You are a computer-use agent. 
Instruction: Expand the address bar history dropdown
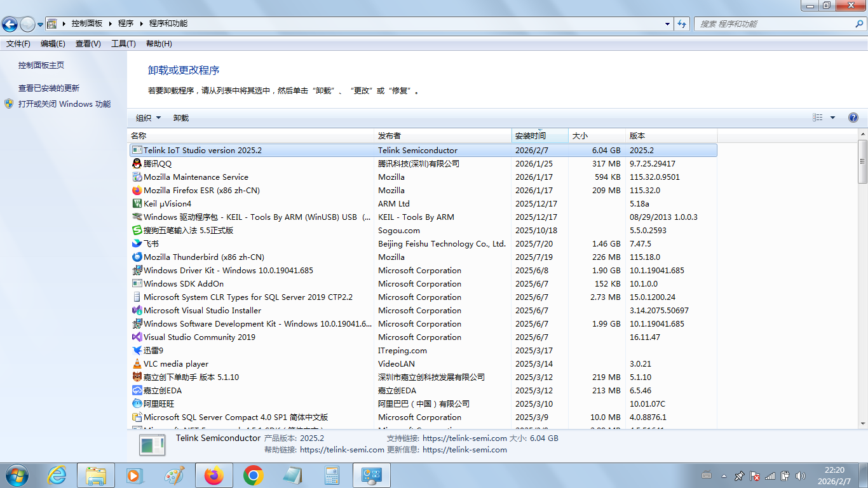point(667,24)
